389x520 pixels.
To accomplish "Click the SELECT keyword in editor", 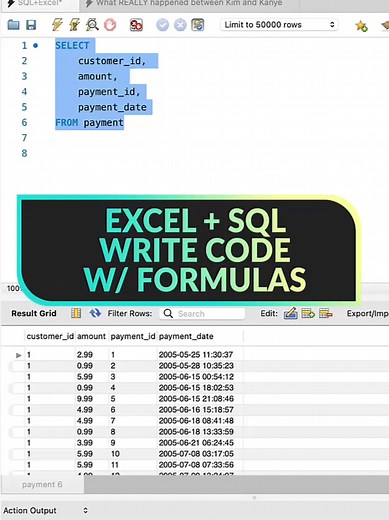I will pos(72,45).
